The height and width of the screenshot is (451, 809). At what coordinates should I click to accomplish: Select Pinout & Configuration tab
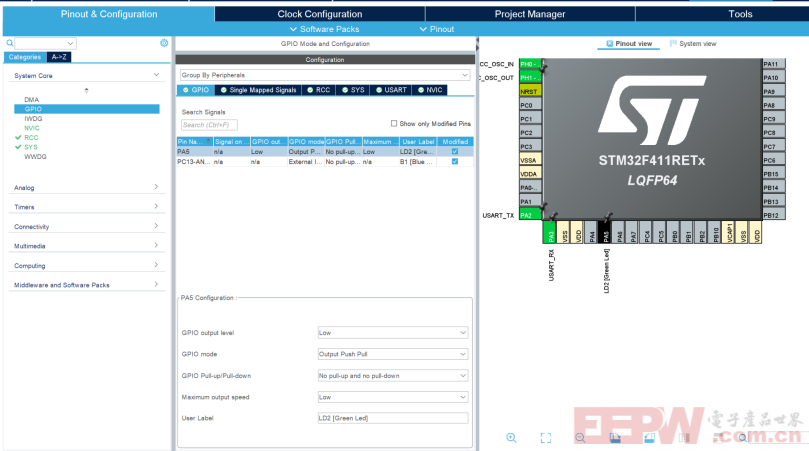109,14
